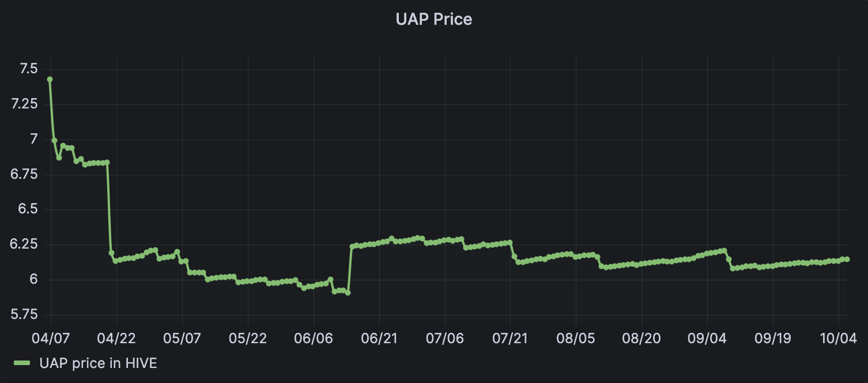Click the 04/07 x-axis date label
The image size is (868, 383).
click(x=51, y=338)
